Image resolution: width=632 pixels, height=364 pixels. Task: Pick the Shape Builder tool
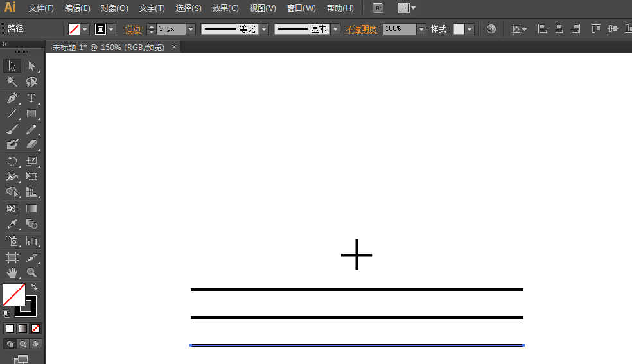tap(12, 193)
